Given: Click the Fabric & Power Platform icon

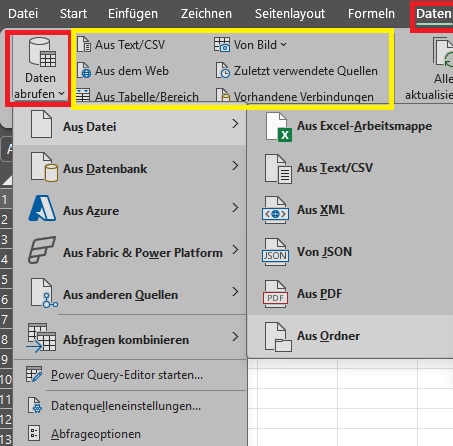Looking at the screenshot, I should [42, 250].
